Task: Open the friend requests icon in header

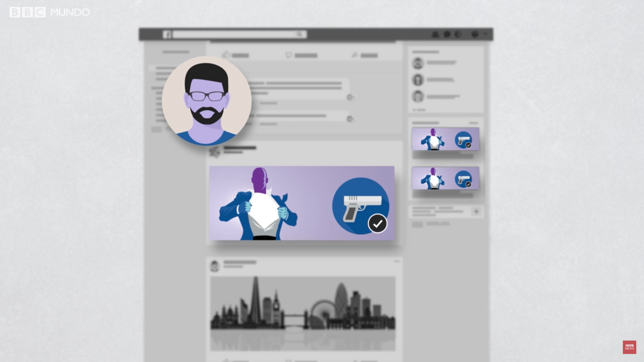Action: tap(435, 34)
